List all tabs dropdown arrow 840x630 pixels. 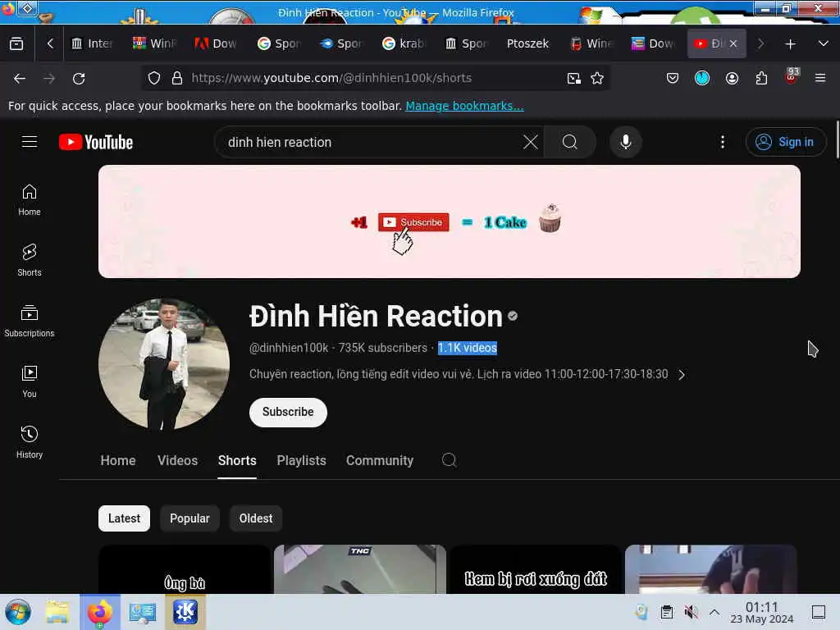824,44
